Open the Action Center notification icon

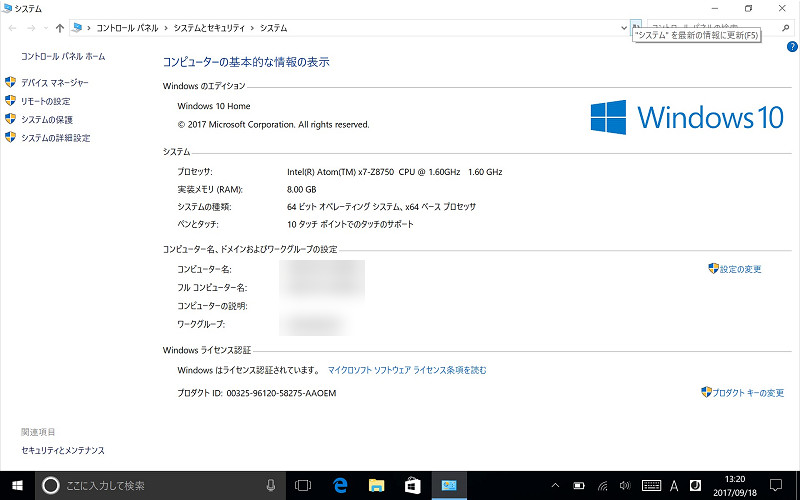click(776, 485)
